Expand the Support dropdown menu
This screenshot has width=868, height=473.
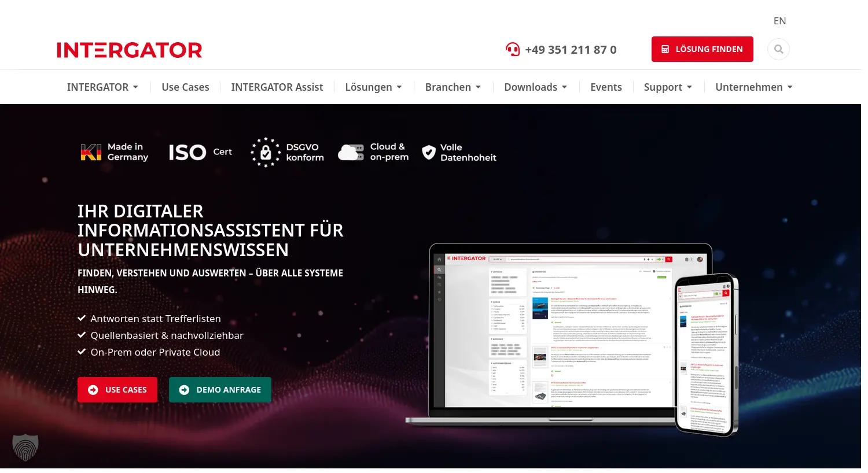[x=668, y=87]
